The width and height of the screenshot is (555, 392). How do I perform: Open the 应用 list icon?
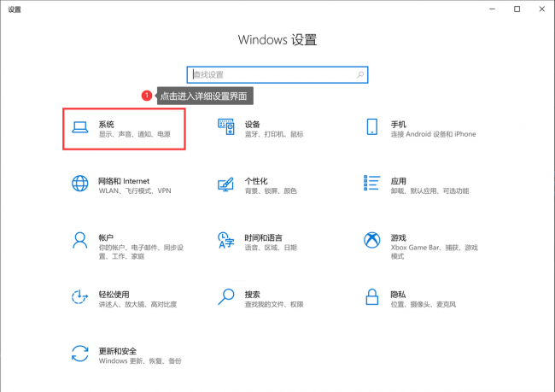(x=372, y=183)
